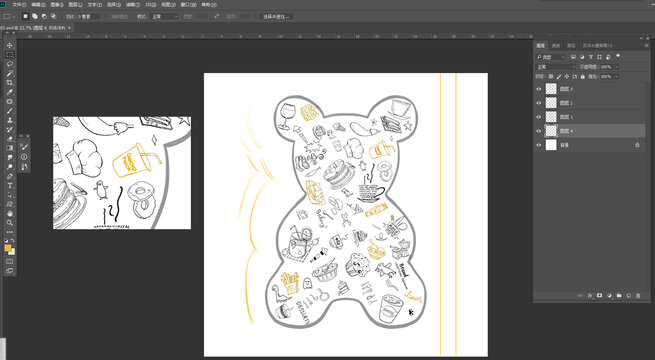The width and height of the screenshot is (655, 360).
Task: Add a layer mask in Layers panel
Action: pos(600,296)
